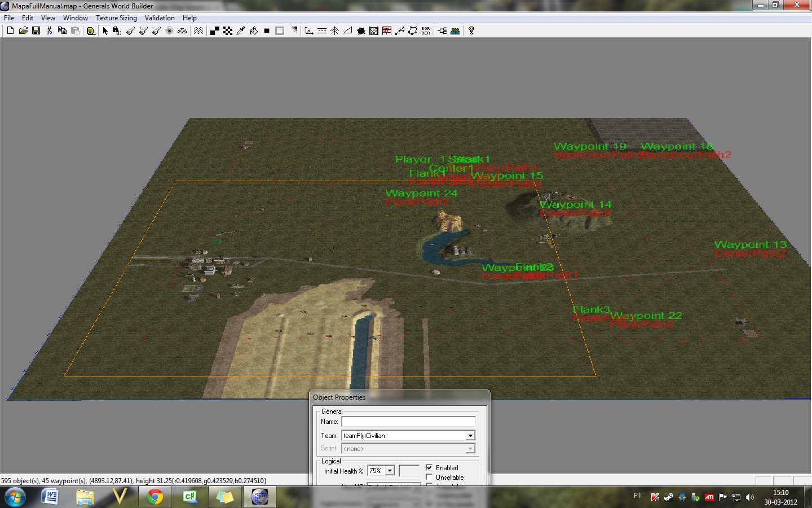812x508 pixels.
Task: Click the BORDER tool icon
Action: click(426, 31)
